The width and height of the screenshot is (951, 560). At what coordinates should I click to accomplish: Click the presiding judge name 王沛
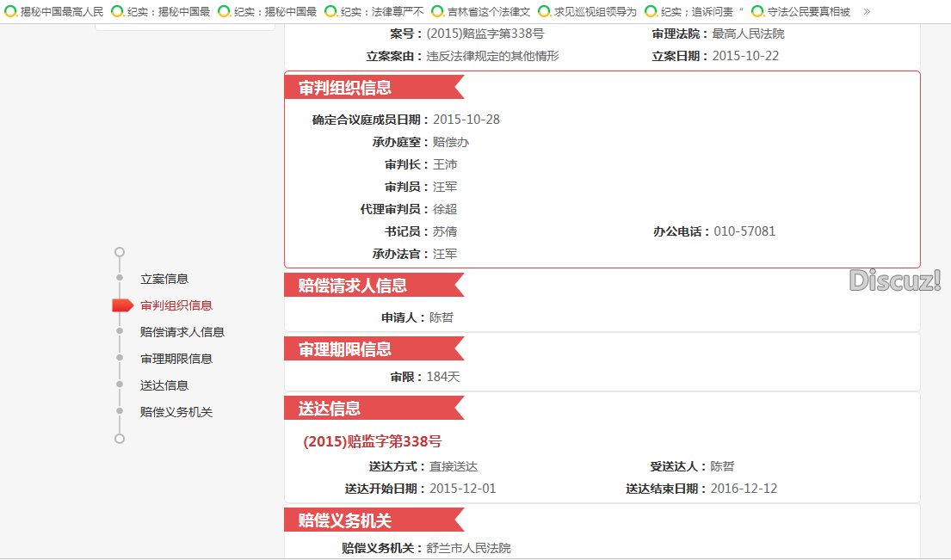pyautogui.click(x=445, y=164)
